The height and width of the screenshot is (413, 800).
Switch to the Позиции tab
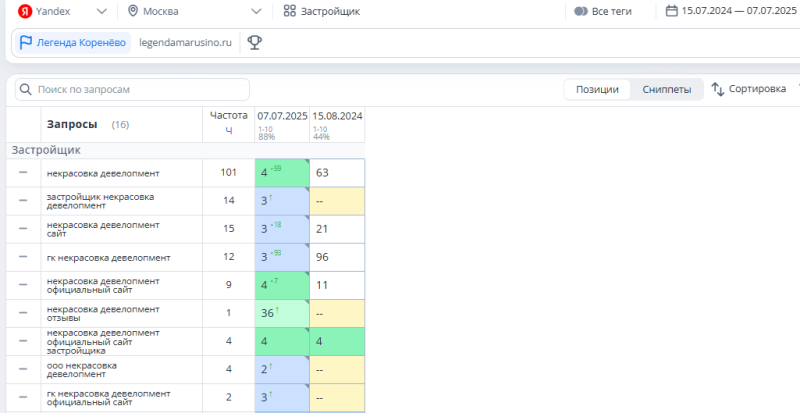pyautogui.click(x=597, y=89)
